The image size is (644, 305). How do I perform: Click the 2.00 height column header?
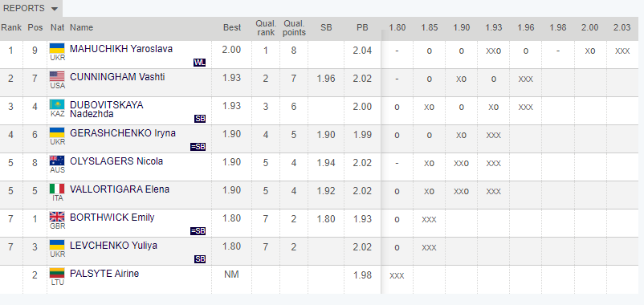coord(589,27)
